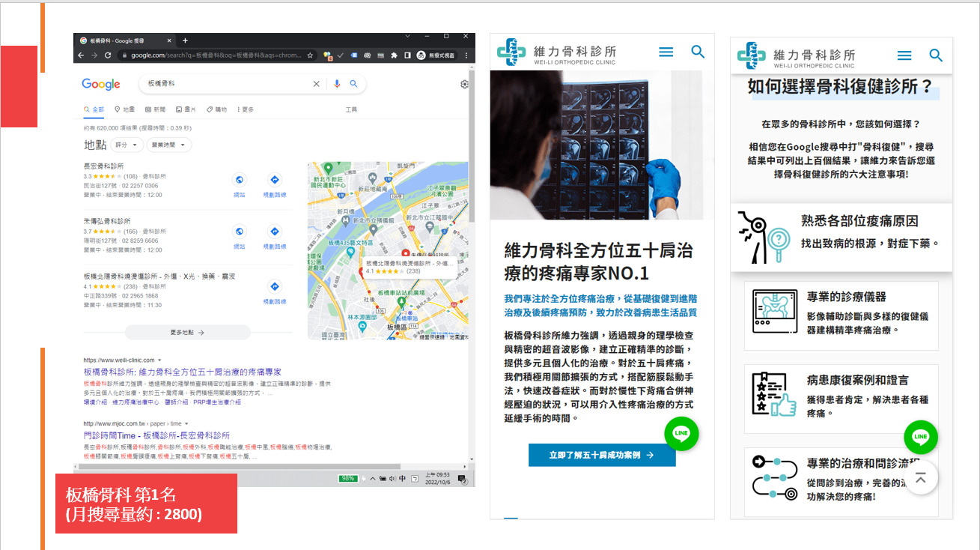Open dropdown arrow beside weili-clinic.com URL
The image size is (980, 550).
pyautogui.click(x=159, y=360)
